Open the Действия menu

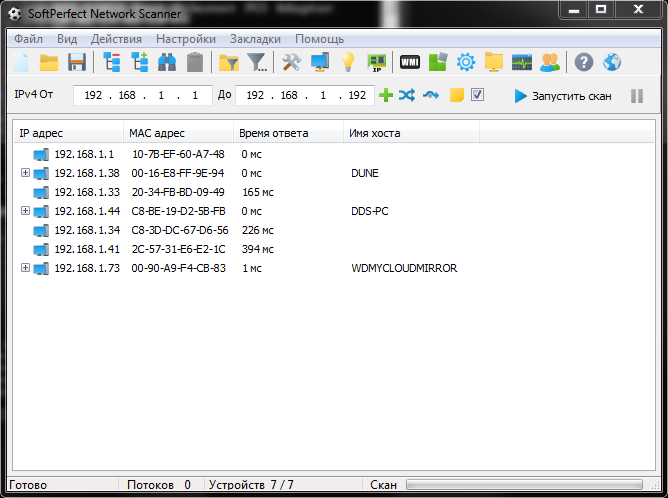[116, 38]
